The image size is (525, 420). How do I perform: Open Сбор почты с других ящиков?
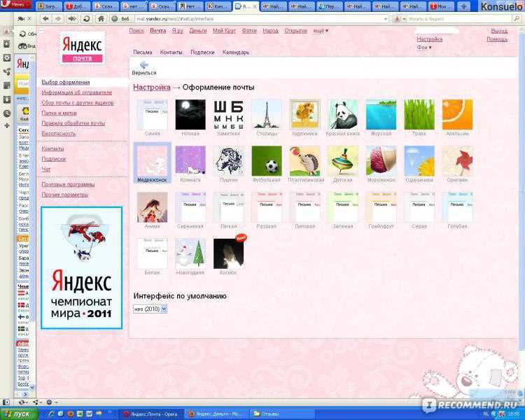coord(78,103)
